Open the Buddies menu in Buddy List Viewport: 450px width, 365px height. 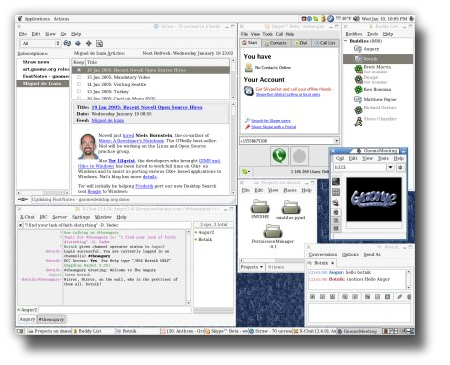[354, 34]
